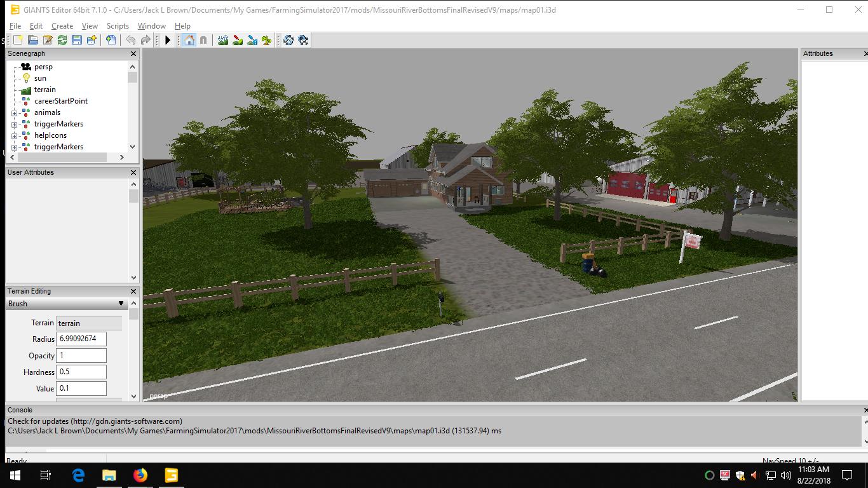Viewport: 868px width, 488px height.
Task: Toggle terrain sculpt mode icon
Action: [x=223, y=40]
